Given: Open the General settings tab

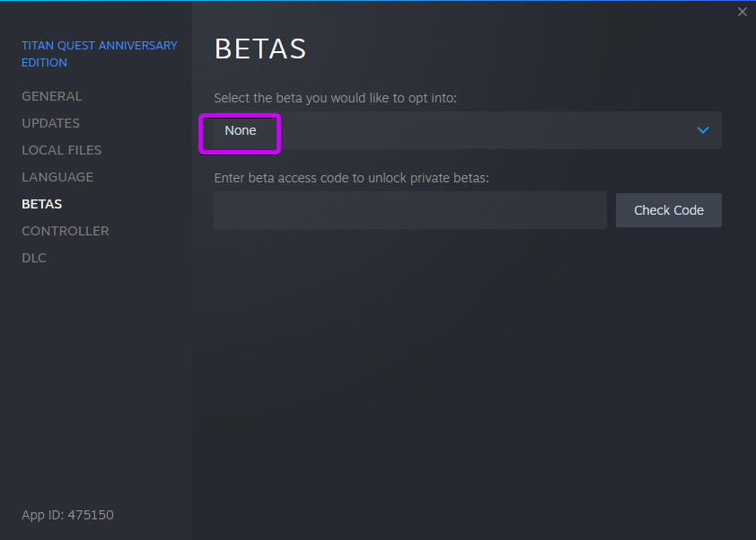Looking at the screenshot, I should pyautogui.click(x=52, y=96).
